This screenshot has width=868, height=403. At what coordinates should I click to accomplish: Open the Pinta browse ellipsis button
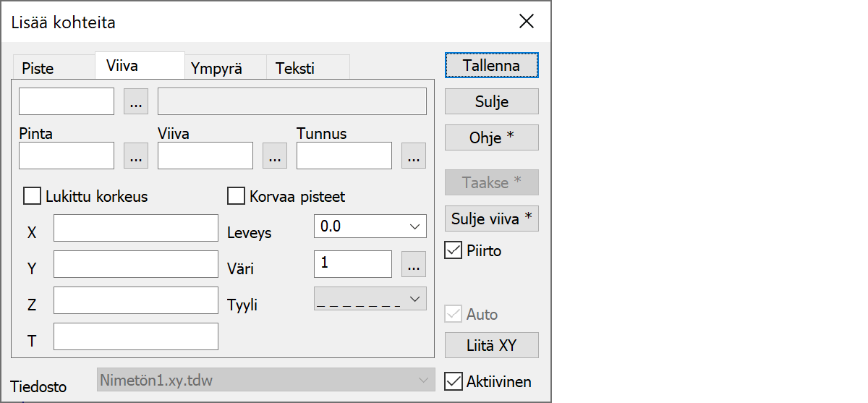pyautogui.click(x=136, y=156)
